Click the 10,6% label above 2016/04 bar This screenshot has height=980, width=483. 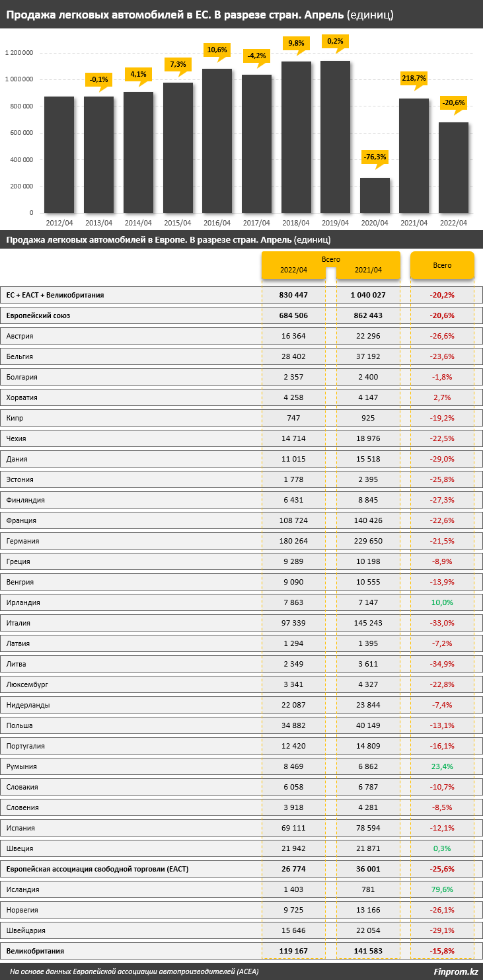pyautogui.click(x=217, y=50)
